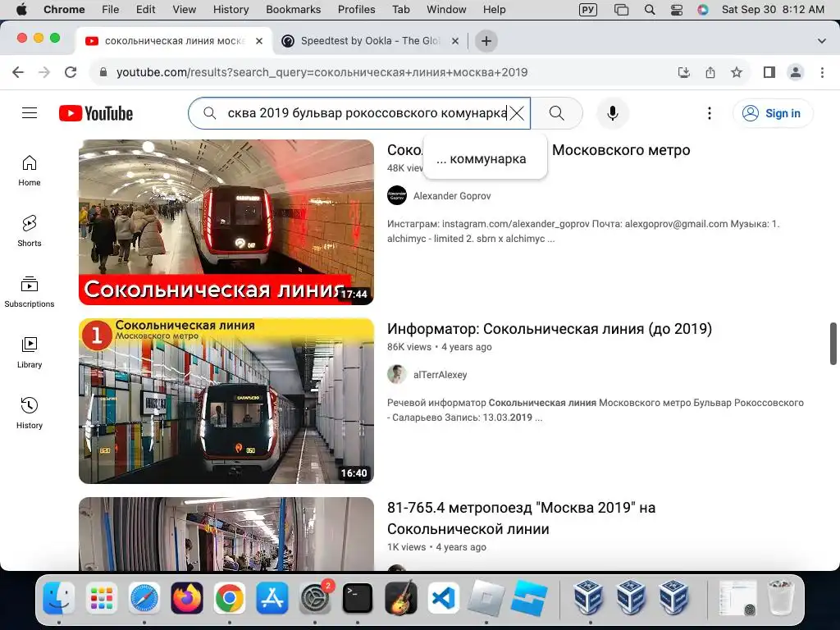
Task: Open Finder from the Dock
Action: 58,598
